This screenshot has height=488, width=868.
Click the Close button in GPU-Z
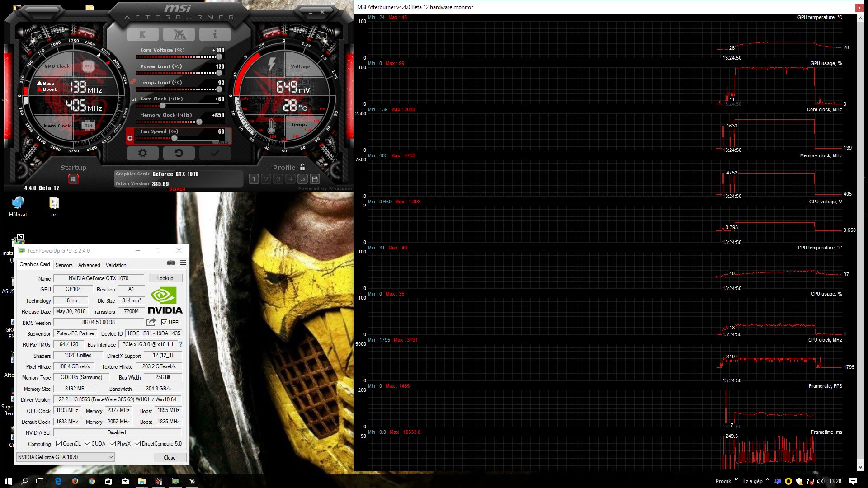tap(170, 458)
